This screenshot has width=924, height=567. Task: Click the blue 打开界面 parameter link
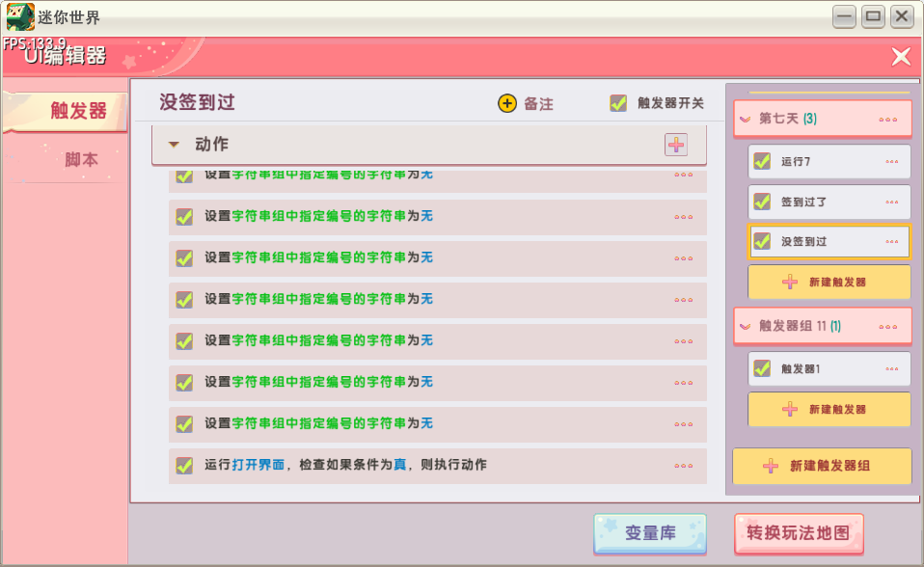click(x=258, y=465)
